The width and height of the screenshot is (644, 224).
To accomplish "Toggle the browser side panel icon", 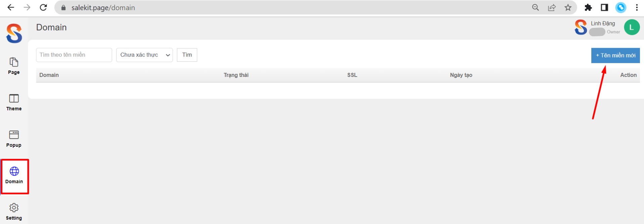I will click(x=604, y=7).
